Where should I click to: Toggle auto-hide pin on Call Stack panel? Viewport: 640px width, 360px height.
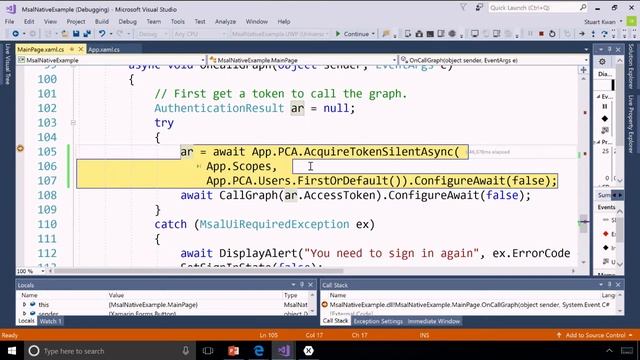(609, 284)
